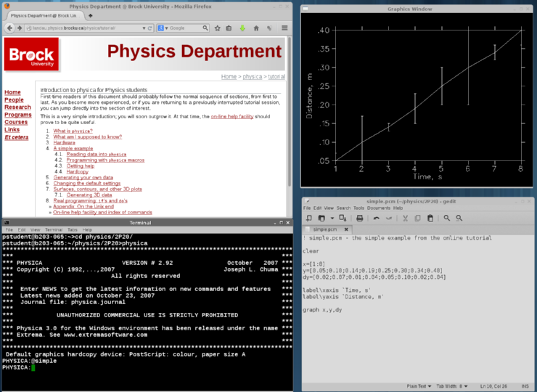Reload the page in Firefox
537x392 pixels.
tap(150, 28)
